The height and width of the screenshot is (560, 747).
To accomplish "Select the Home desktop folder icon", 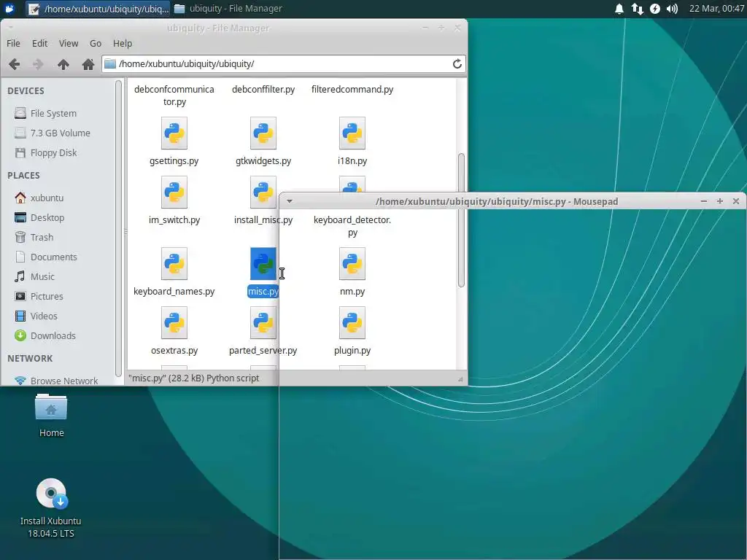I will [x=51, y=408].
